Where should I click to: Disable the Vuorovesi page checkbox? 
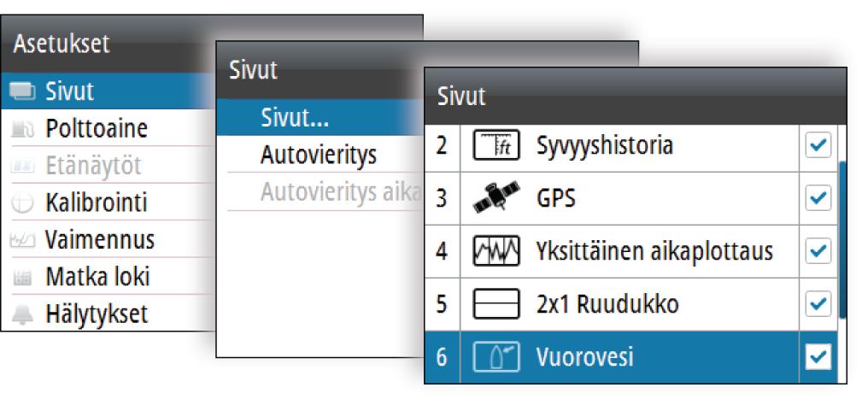pos(818,357)
